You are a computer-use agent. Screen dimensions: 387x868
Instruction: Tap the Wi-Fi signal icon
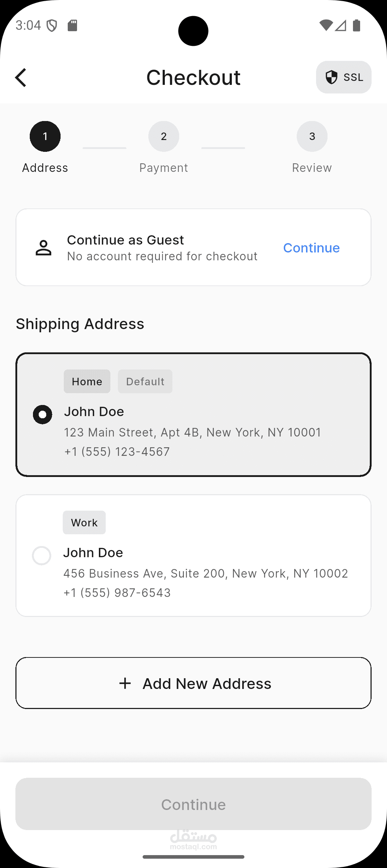tap(326, 25)
